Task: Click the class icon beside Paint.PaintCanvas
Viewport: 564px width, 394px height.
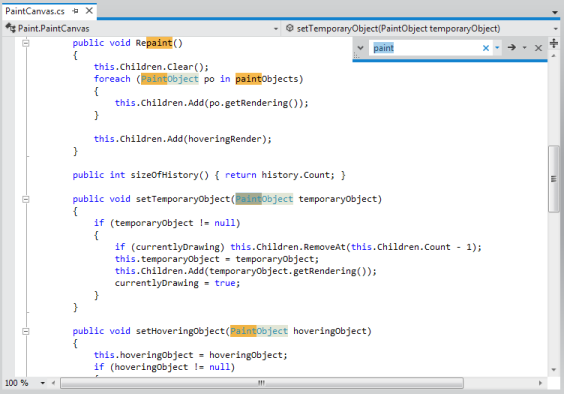Action: point(10,28)
